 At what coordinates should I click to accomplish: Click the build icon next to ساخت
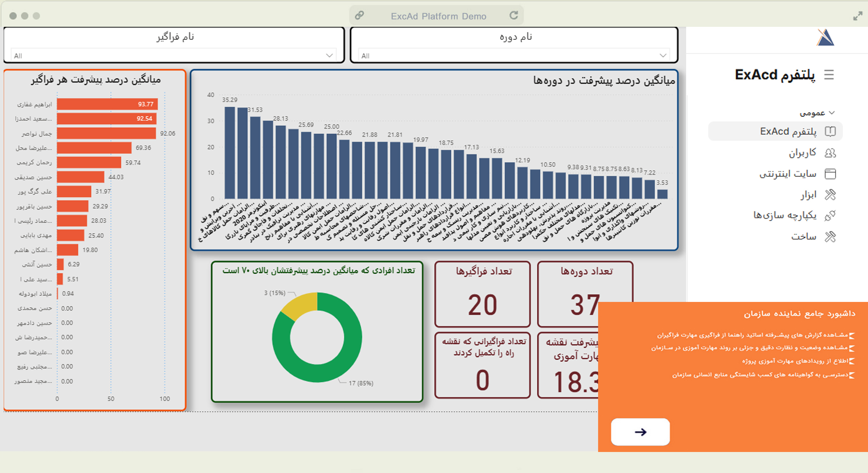(830, 237)
